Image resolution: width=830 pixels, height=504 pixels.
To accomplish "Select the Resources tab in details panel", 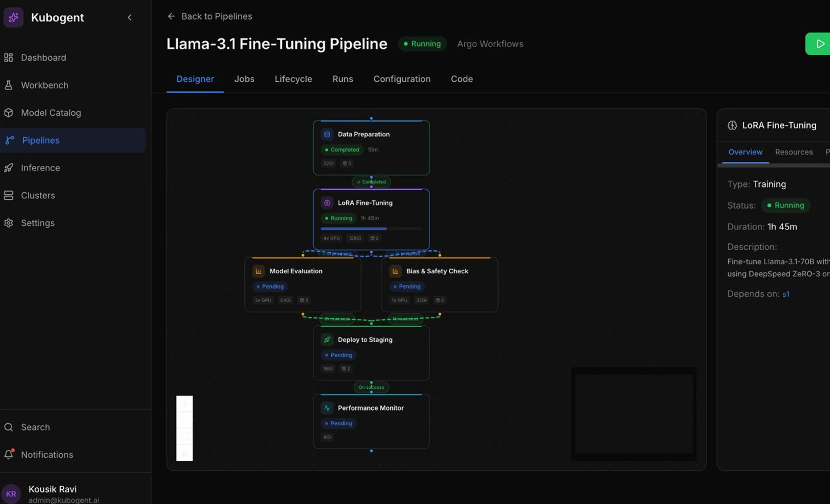I will [x=794, y=152].
